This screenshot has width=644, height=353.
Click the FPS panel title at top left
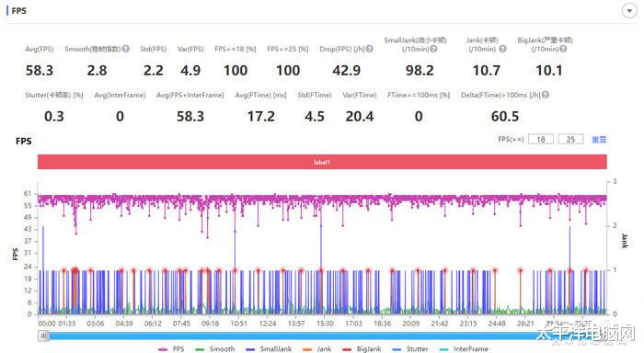(19, 11)
